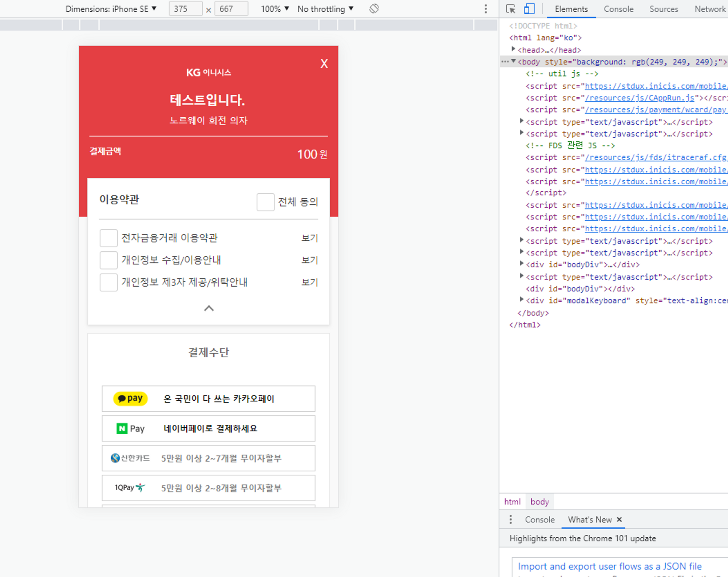Open the drawer three-dot menu by the Console tab

tap(511, 519)
